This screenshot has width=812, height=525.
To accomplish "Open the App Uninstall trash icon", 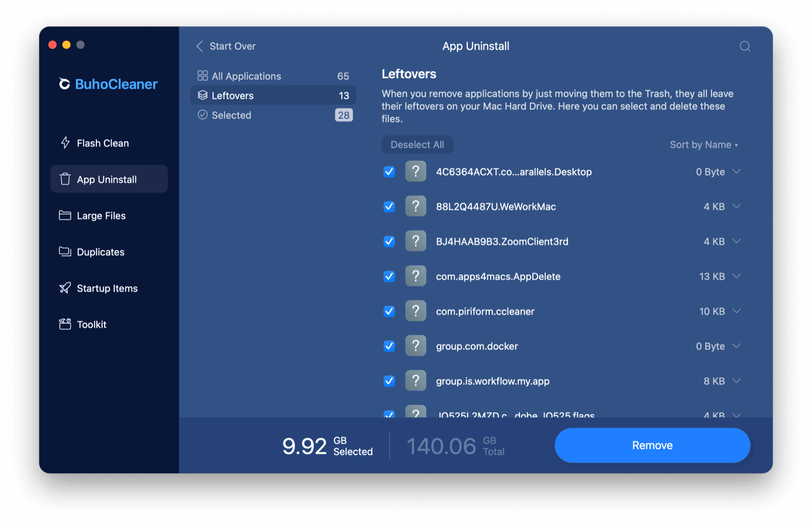I will pos(64,179).
